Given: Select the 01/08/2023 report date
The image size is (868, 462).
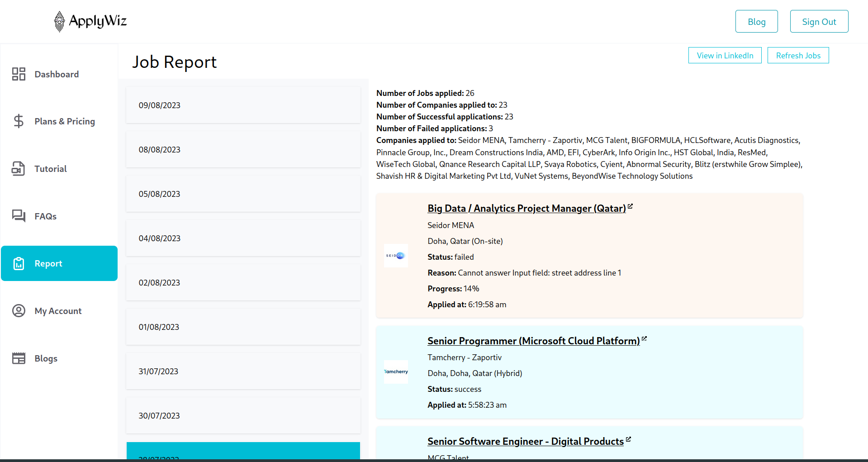Looking at the screenshot, I should tap(243, 327).
